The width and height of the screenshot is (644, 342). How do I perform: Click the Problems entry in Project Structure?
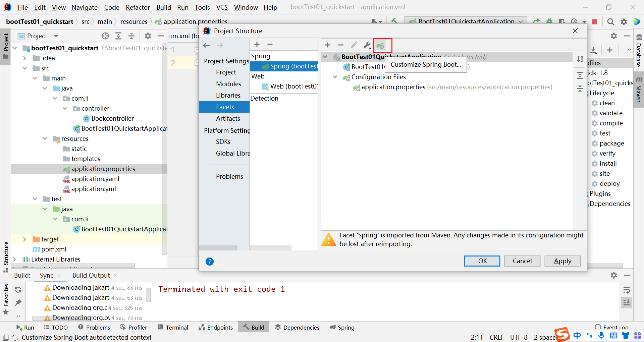click(229, 176)
